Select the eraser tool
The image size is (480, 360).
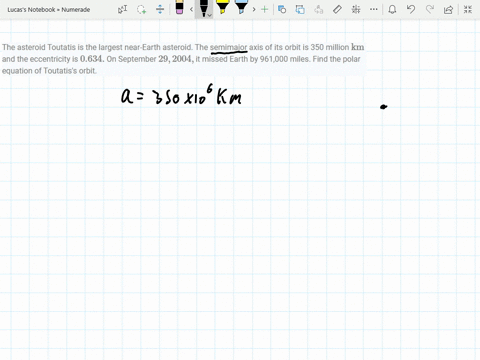coord(179,7)
